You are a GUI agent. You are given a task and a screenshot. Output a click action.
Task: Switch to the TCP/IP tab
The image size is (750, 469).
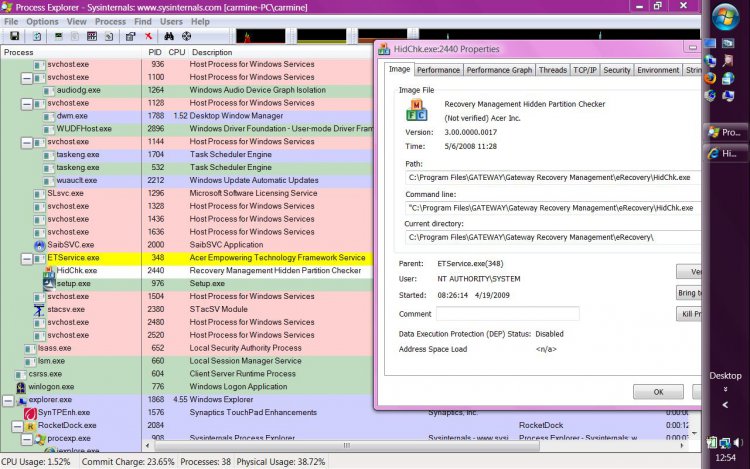pos(585,70)
